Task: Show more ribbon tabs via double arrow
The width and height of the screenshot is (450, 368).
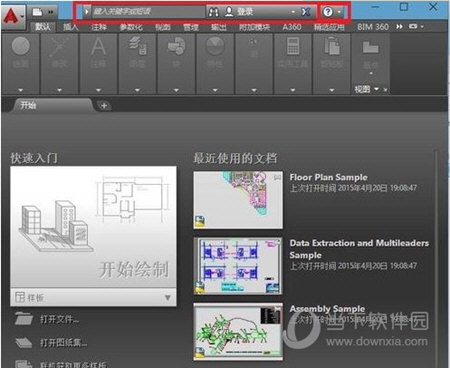Action: (x=399, y=27)
